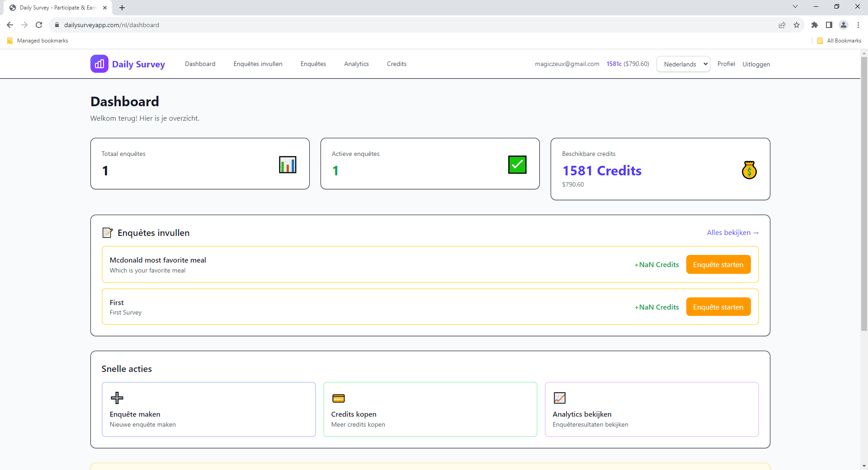Click Uitloggen to log out

pyautogui.click(x=756, y=64)
